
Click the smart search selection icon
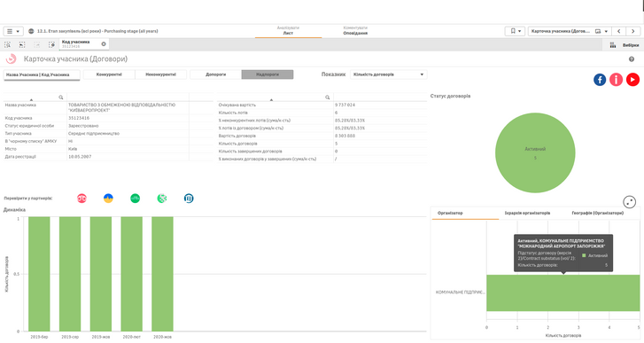pos(8,44)
